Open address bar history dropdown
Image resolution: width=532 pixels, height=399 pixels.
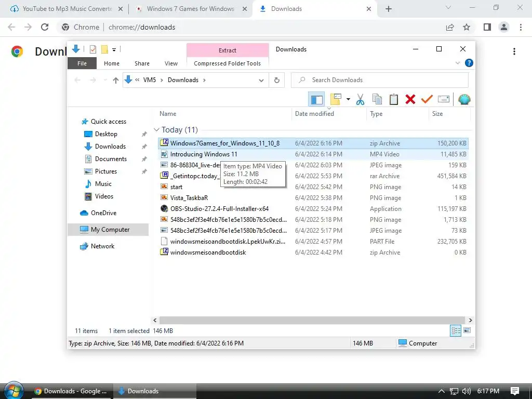pos(261,81)
